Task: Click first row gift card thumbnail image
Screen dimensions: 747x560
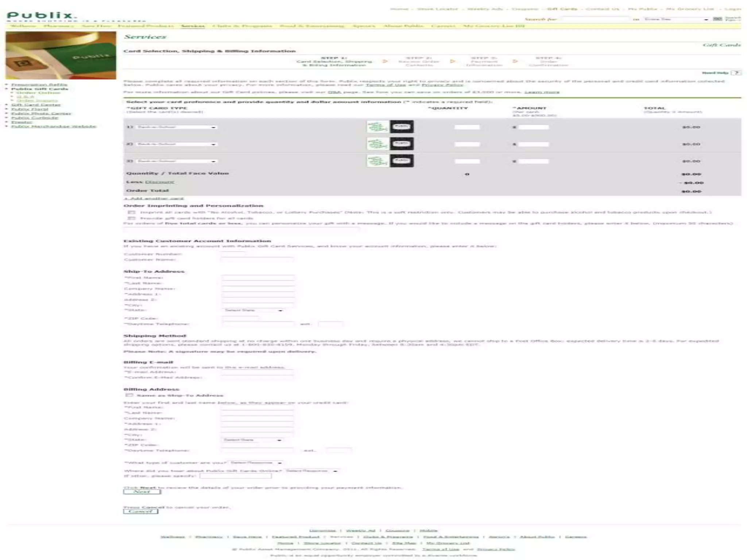Action: [x=378, y=127]
